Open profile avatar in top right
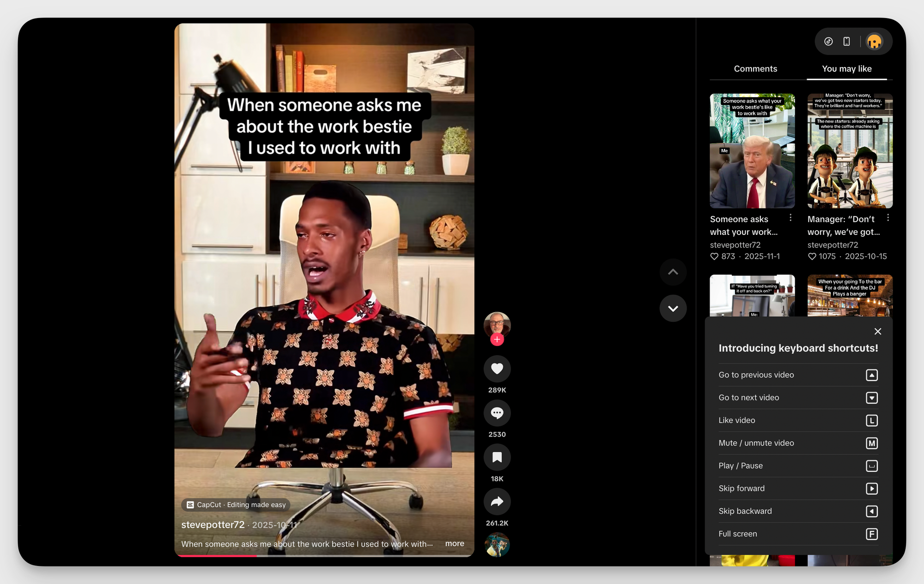The image size is (924, 584). (874, 42)
